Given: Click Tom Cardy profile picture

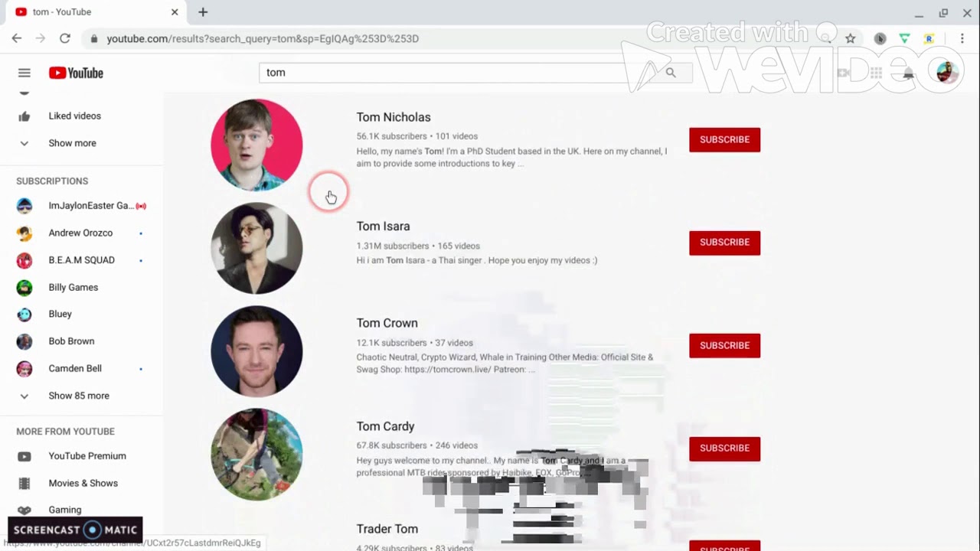Looking at the screenshot, I should point(256,455).
